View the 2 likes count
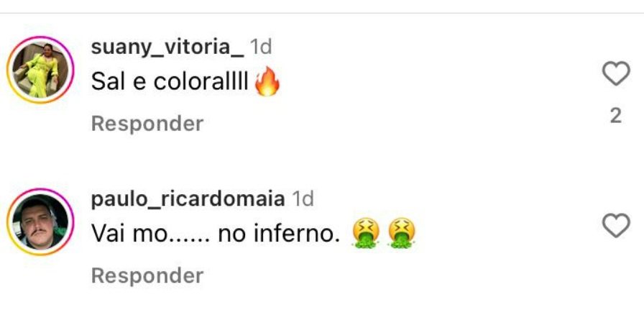644x328 pixels. (x=616, y=116)
